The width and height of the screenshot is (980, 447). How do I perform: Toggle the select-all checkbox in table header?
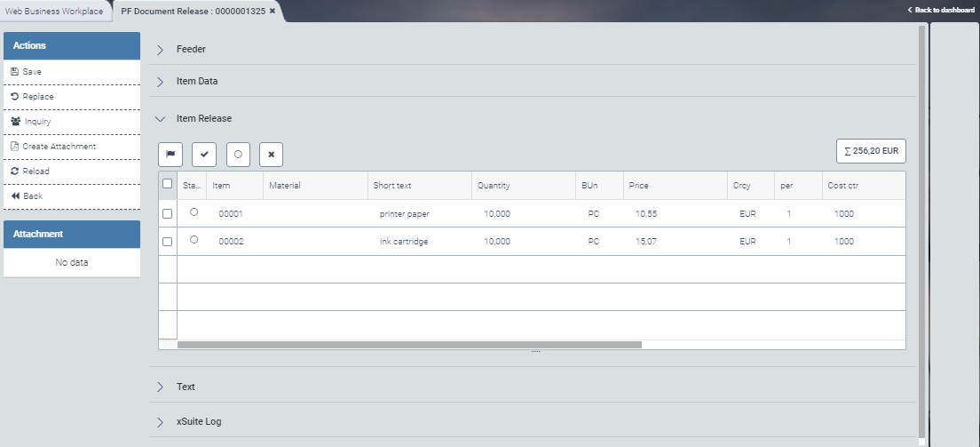point(167,184)
